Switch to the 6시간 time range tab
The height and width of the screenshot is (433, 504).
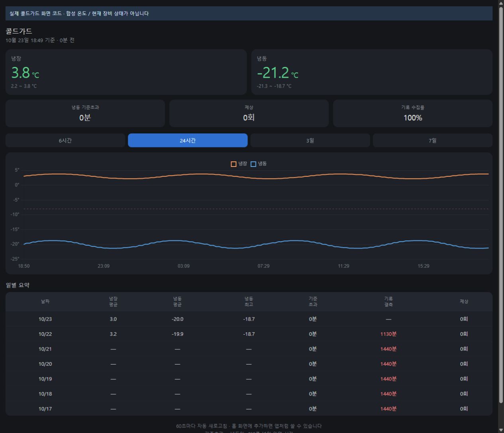pos(65,140)
